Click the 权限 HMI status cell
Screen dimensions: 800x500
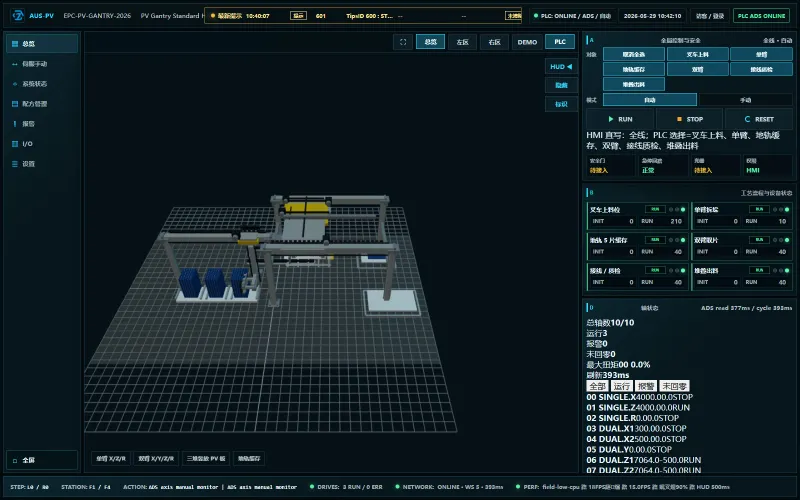pyautogui.click(x=768, y=165)
